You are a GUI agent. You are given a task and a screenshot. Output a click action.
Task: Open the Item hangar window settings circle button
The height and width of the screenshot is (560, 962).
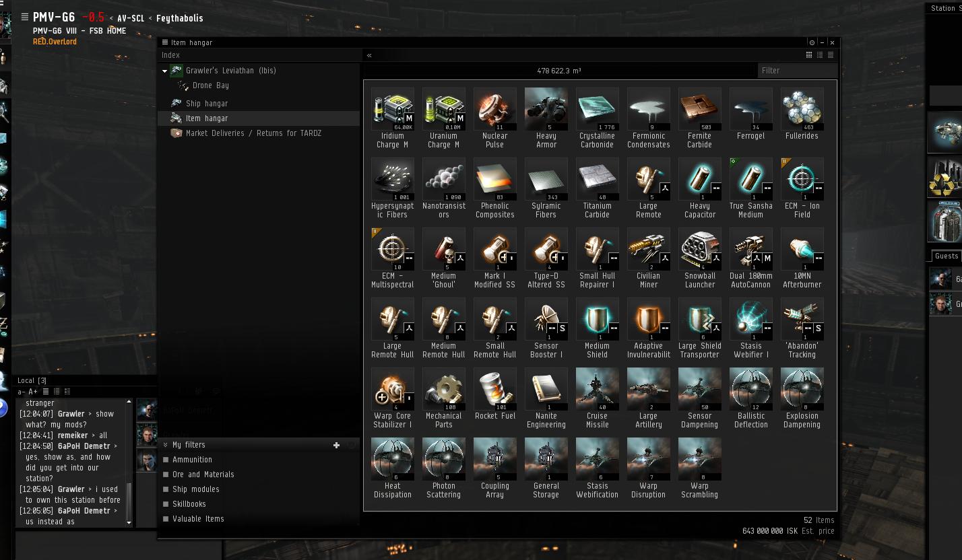coord(812,42)
